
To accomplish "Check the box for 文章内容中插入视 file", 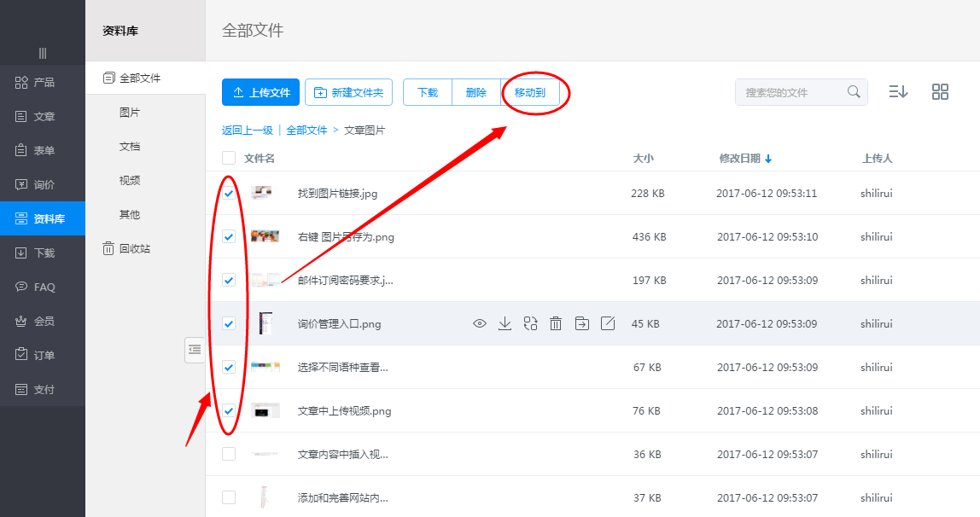I will (229, 453).
